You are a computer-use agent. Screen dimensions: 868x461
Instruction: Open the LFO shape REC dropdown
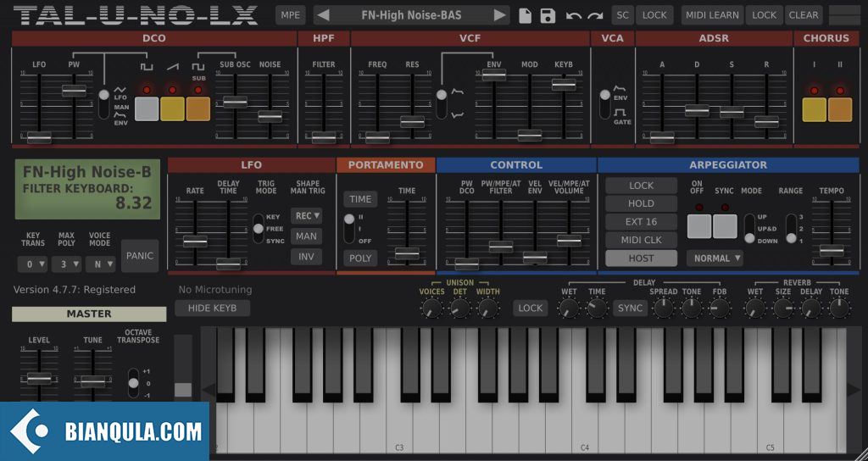[307, 216]
